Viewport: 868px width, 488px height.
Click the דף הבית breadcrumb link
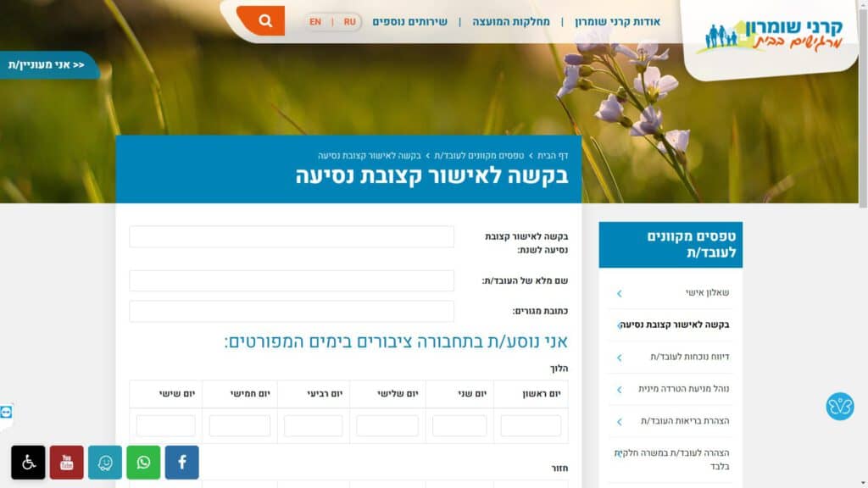(553, 156)
